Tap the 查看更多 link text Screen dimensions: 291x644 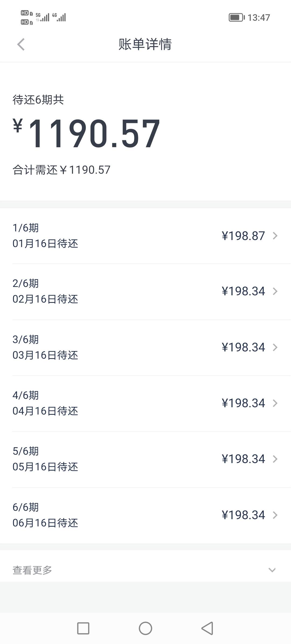coord(32,570)
